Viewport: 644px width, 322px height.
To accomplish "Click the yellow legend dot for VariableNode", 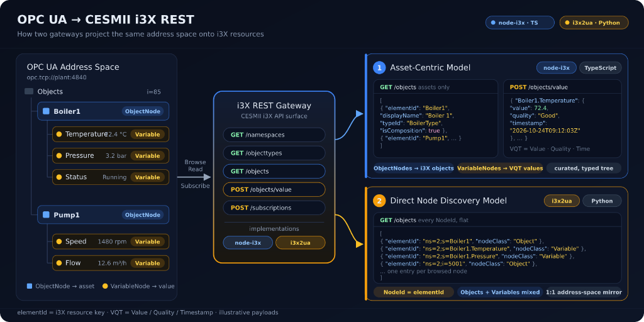I will pyautogui.click(x=105, y=286).
